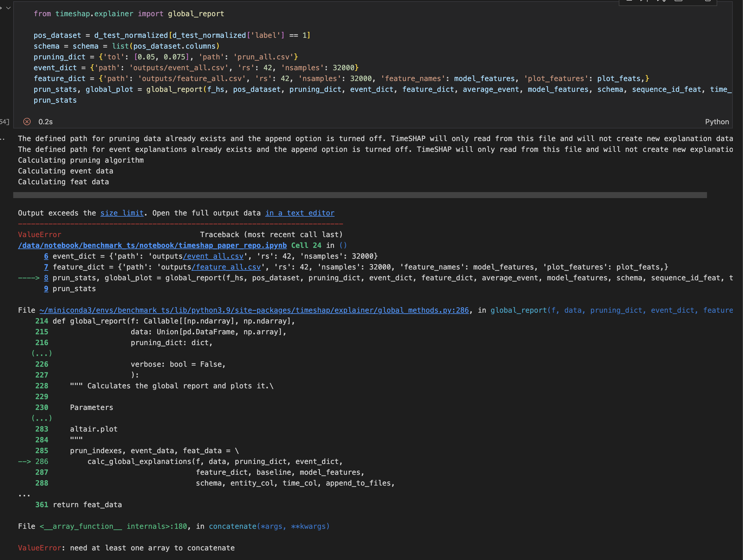Image resolution: width=743 pixels, height=560 pixels.
Task: Open run options chevron beside cell
Action: coord(9,8)
